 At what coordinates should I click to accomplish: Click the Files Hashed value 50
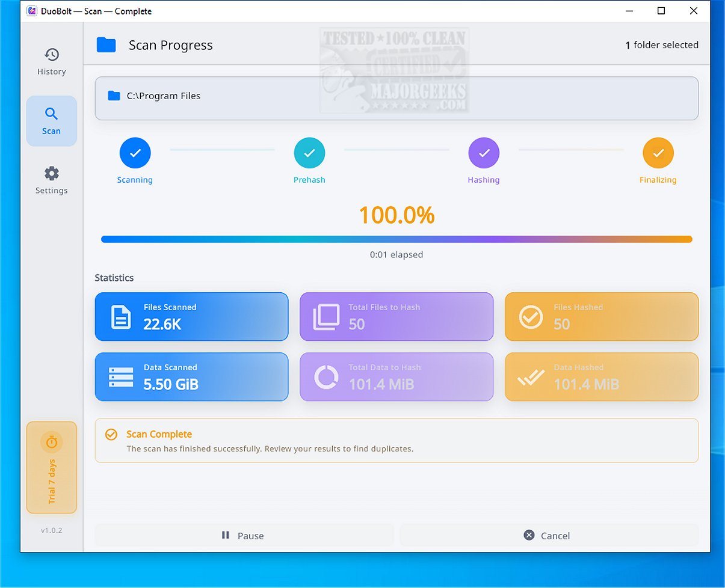562,325
